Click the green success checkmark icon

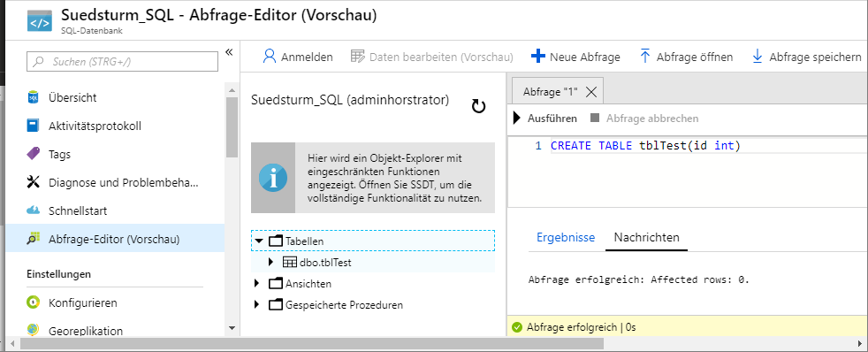pyautogui.click(x=518, y=327)
